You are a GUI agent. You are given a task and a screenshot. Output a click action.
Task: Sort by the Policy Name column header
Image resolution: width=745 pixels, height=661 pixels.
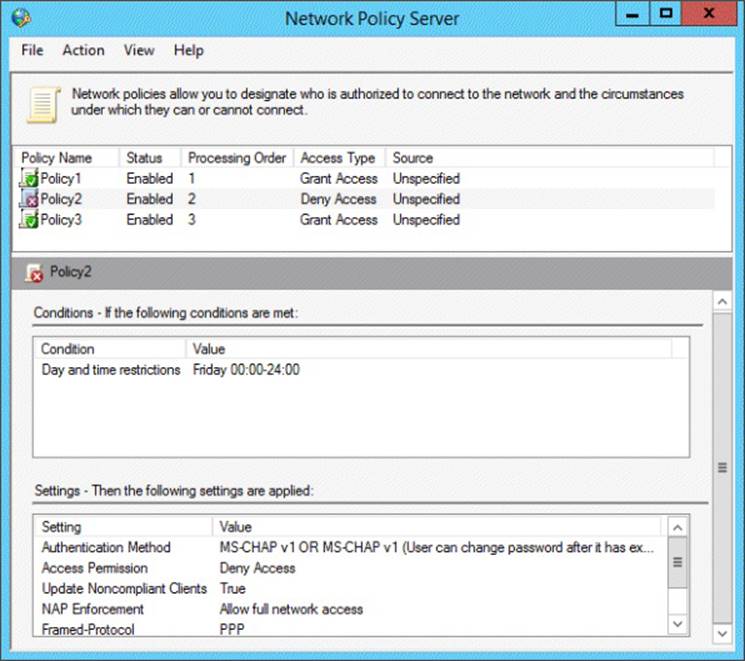56,158
